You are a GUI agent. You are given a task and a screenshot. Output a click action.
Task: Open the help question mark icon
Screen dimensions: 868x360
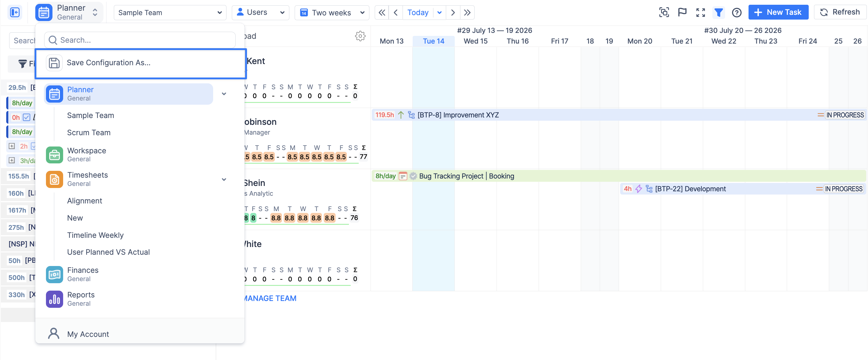click(x=737, y=12)
